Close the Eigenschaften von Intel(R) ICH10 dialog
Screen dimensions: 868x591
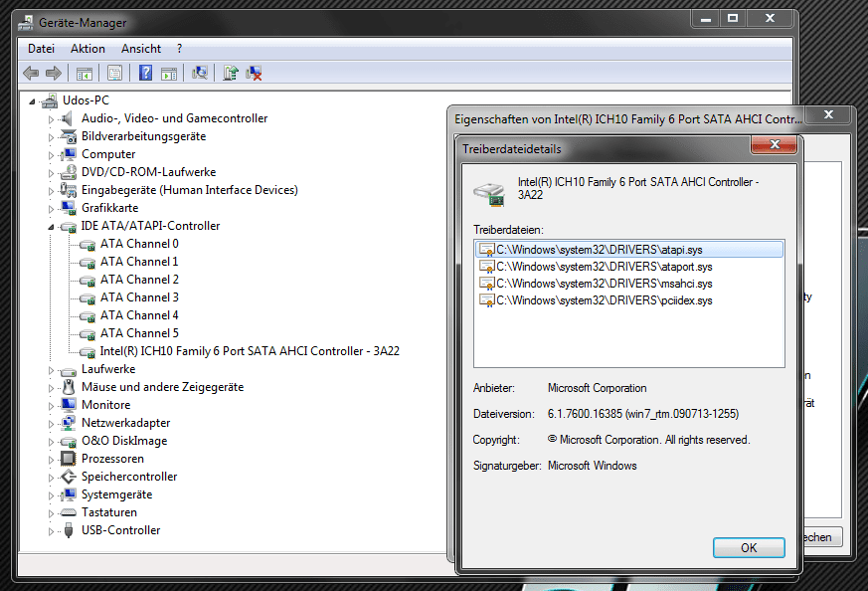coord(828,114)
